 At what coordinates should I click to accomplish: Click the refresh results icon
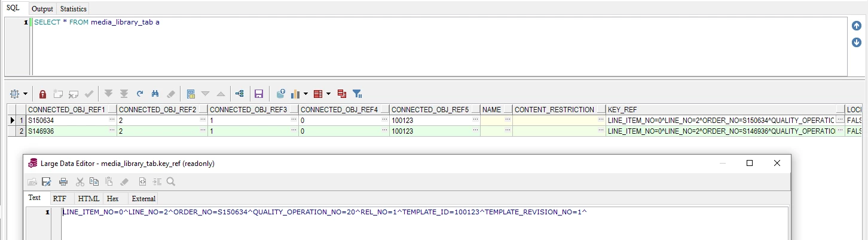(140, 94)
